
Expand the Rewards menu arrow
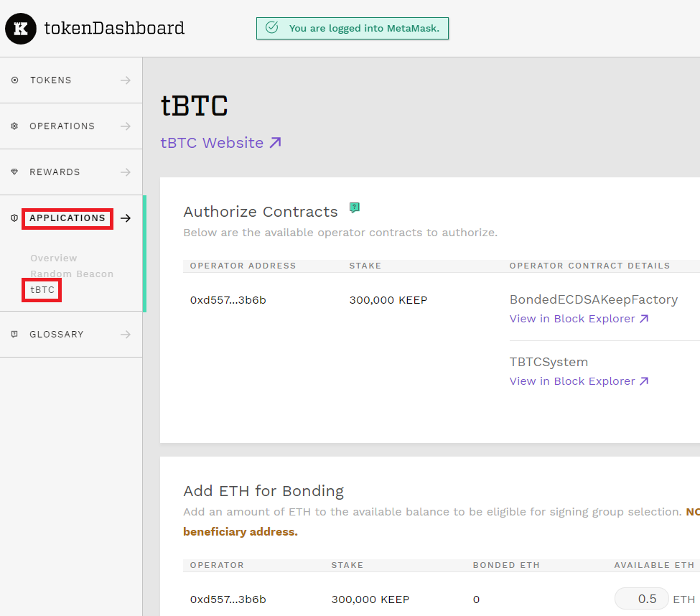[x=126, y=172]
